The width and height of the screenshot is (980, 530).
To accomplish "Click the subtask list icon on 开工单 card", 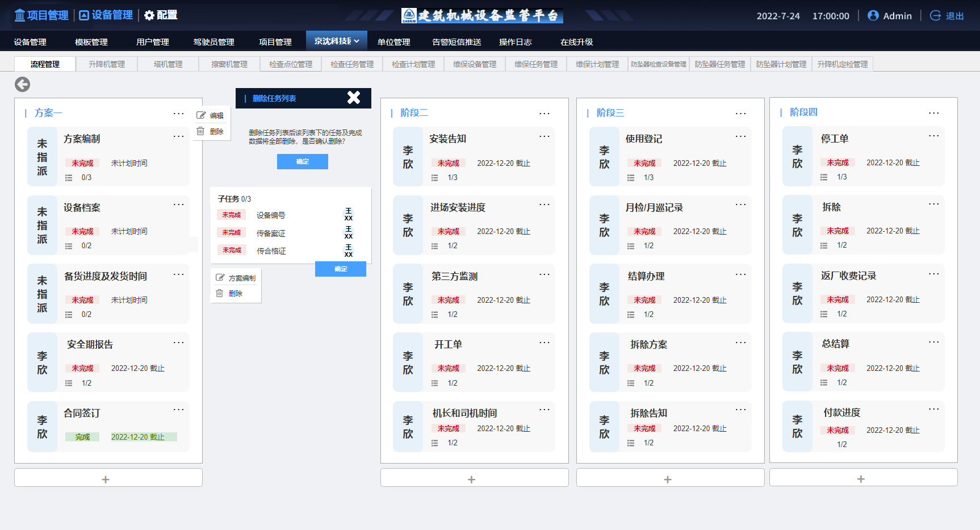I will pyautogui.click(x=434, y=383).
